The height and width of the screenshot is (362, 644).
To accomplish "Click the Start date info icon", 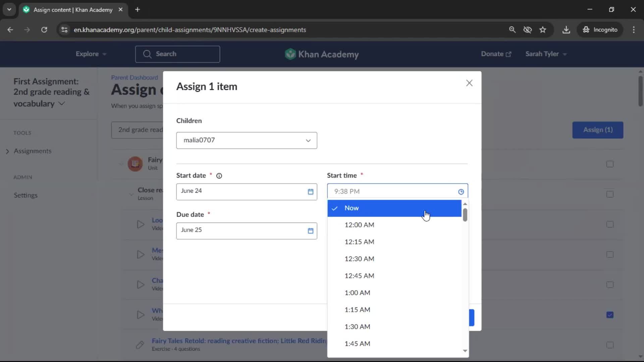I will [219, 176].
